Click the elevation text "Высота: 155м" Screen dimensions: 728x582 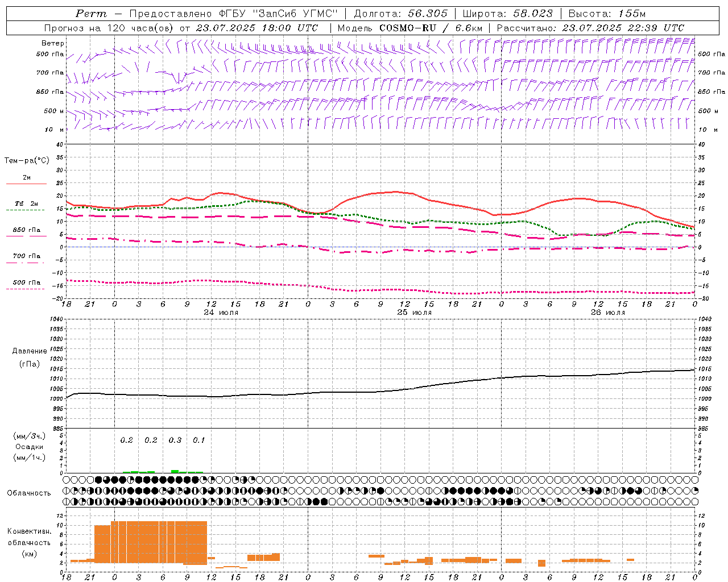tap(607, 14)
